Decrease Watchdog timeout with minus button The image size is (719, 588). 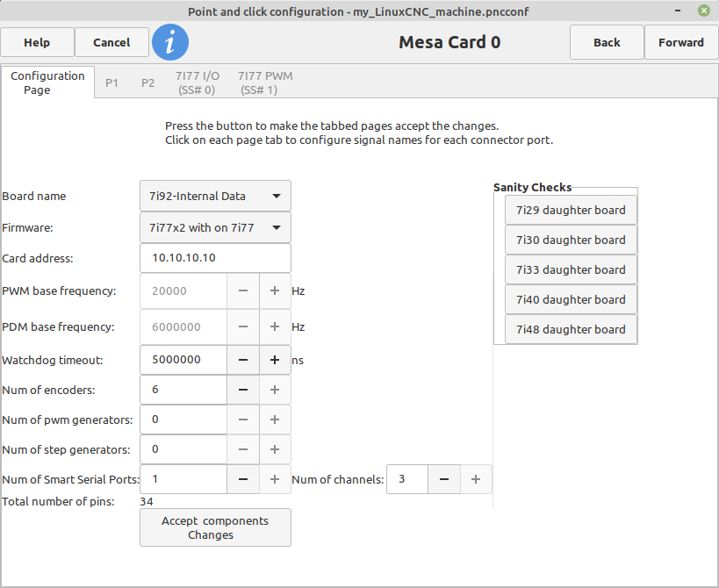click(x=243, y=360)
